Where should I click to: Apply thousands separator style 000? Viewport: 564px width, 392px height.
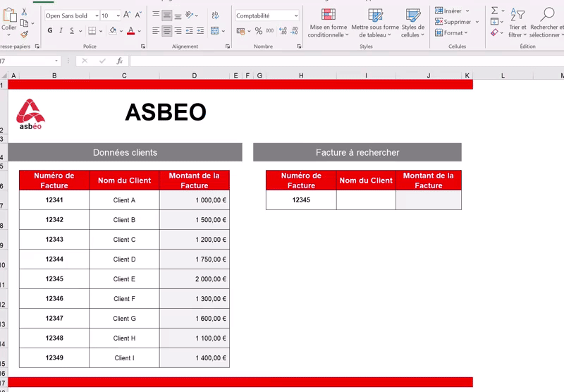click(270, 31)
